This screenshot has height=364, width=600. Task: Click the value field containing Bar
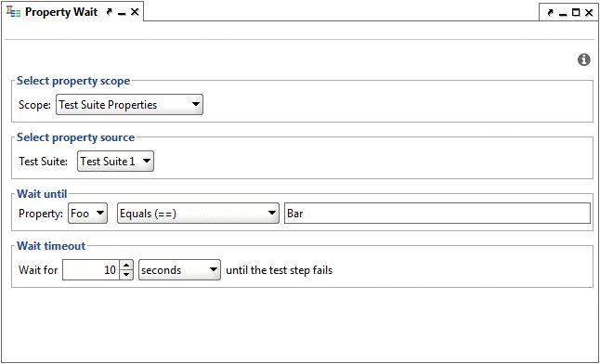[x=437, y=214]
